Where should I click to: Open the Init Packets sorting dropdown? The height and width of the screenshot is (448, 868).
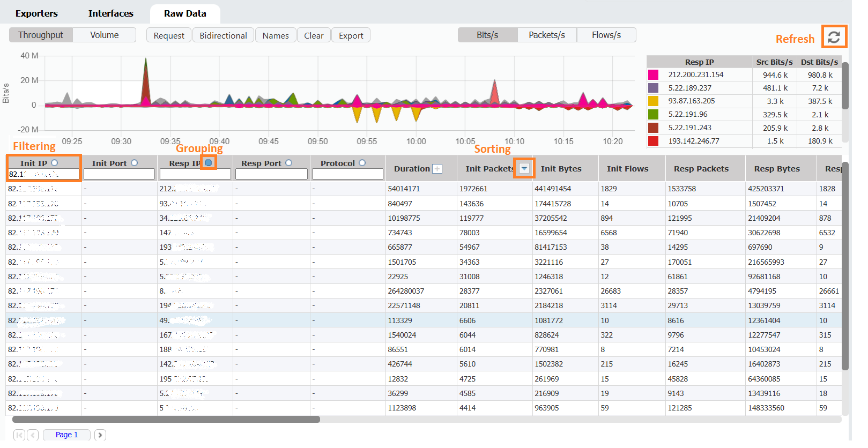[524, 168]
